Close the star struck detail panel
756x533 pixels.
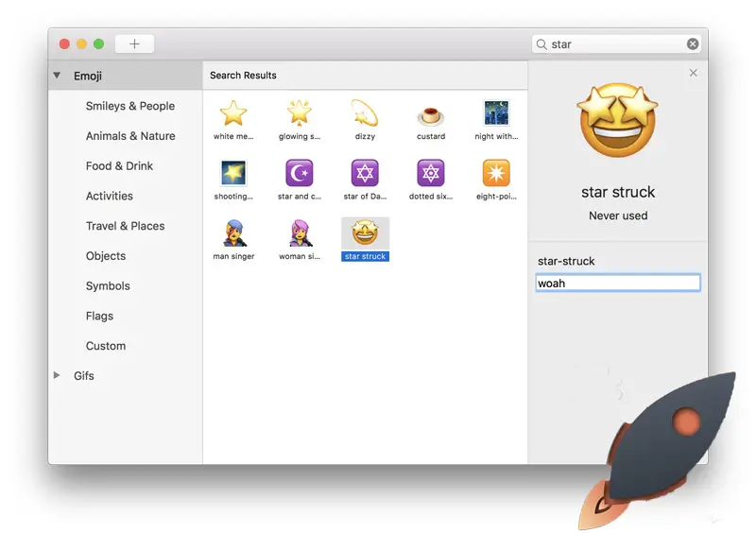(694, 73)
